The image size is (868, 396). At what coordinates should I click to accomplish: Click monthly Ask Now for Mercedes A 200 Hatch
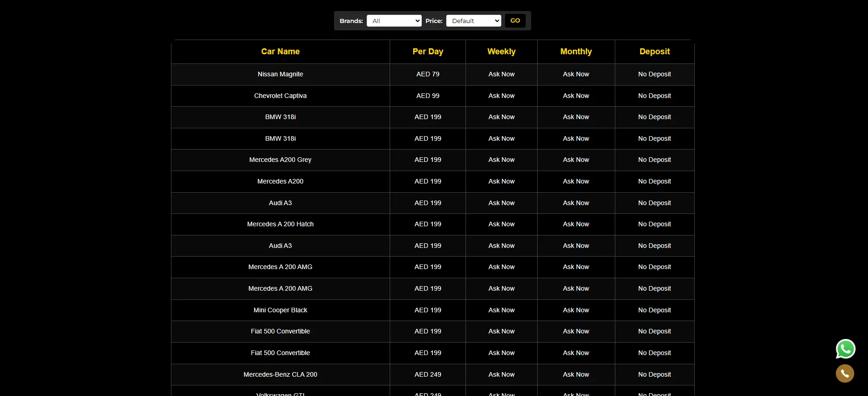click(576, 224)
